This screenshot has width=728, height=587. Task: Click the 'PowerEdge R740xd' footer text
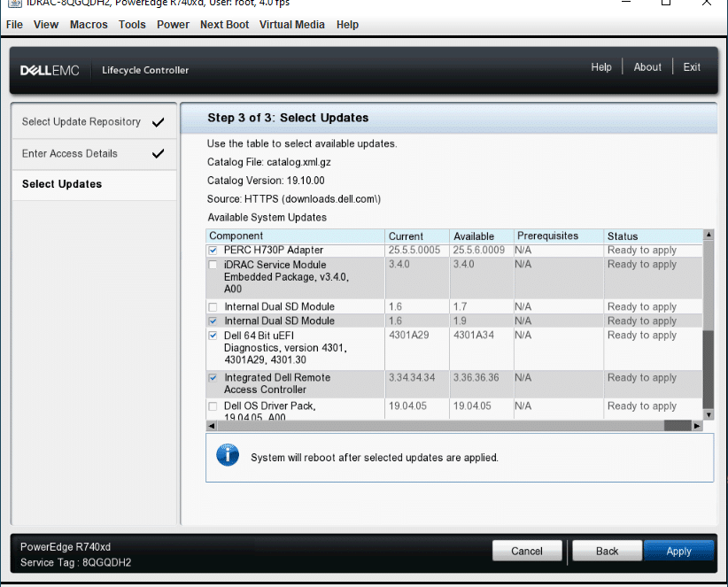66,547
